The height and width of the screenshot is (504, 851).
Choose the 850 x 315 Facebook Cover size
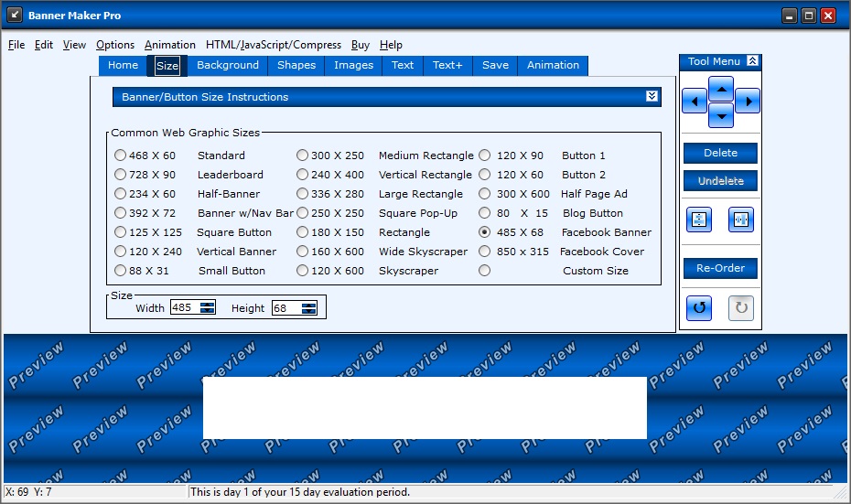tap(485, 252)
